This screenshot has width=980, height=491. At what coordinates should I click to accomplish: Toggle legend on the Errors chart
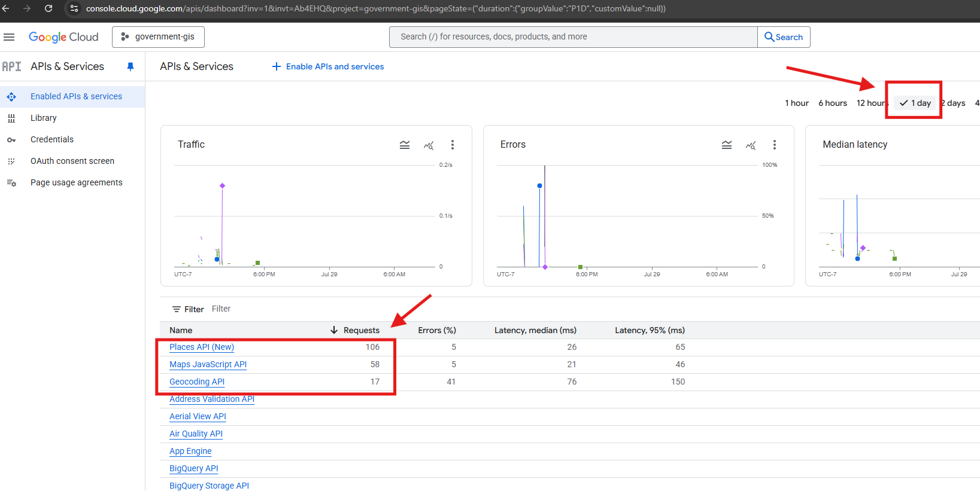click(727, 145)
